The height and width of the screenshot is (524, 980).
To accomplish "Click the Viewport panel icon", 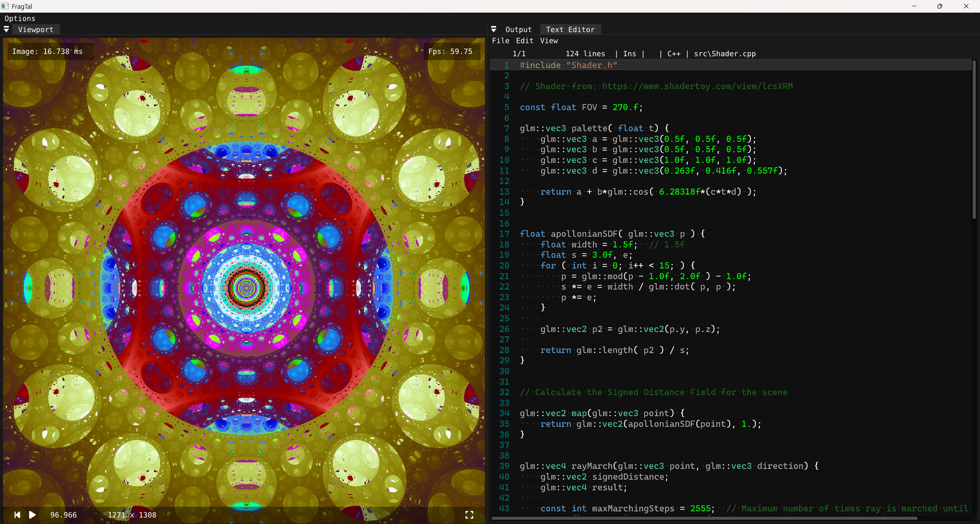I will click(x=9, y=29).
